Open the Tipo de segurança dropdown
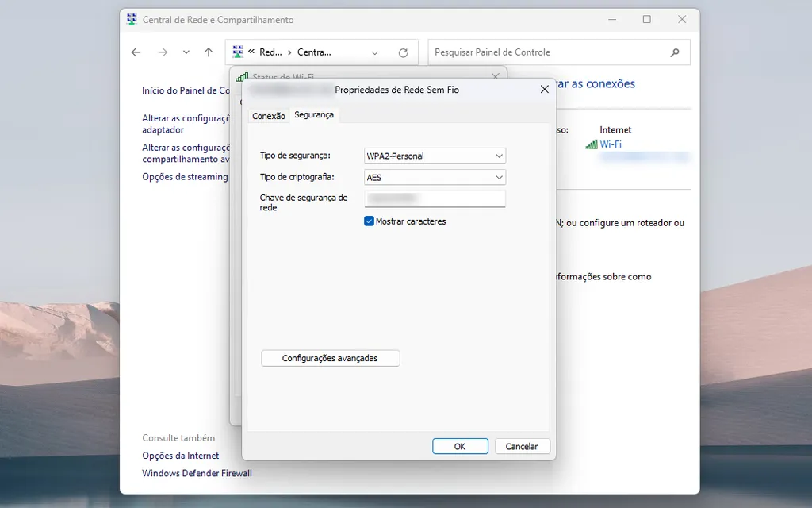812x508 pixels. (x=435, y=156)
